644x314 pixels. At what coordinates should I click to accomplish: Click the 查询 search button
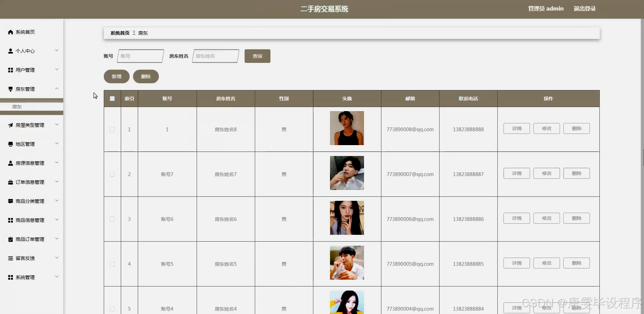[x=258, y=56]
